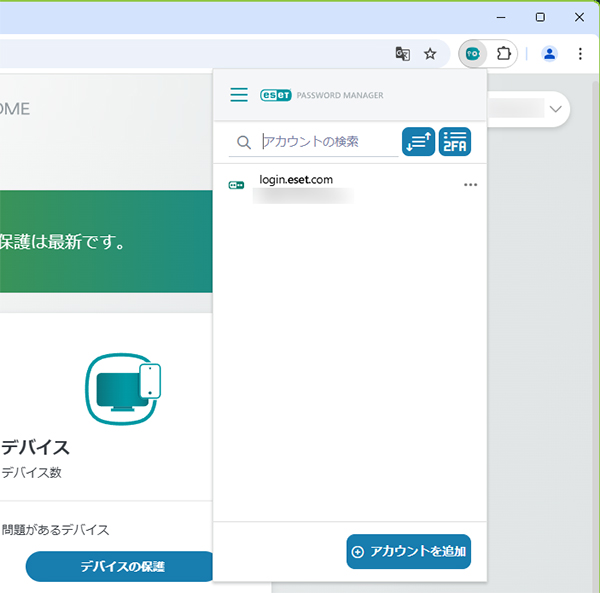The image size is (600, 593).
Task: Click the デバイス card device icon
Action: point(123,389)
